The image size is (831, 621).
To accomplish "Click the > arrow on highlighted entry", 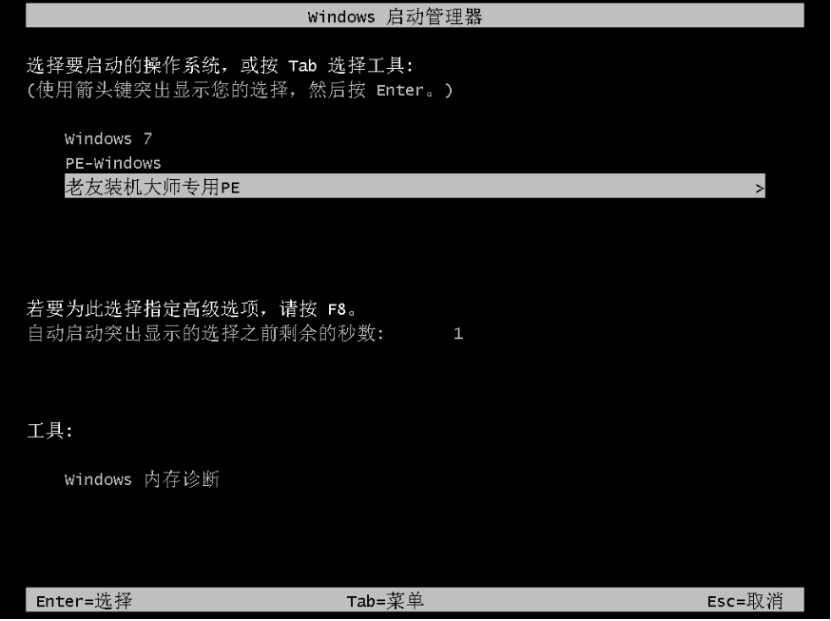I will [759, 188].
